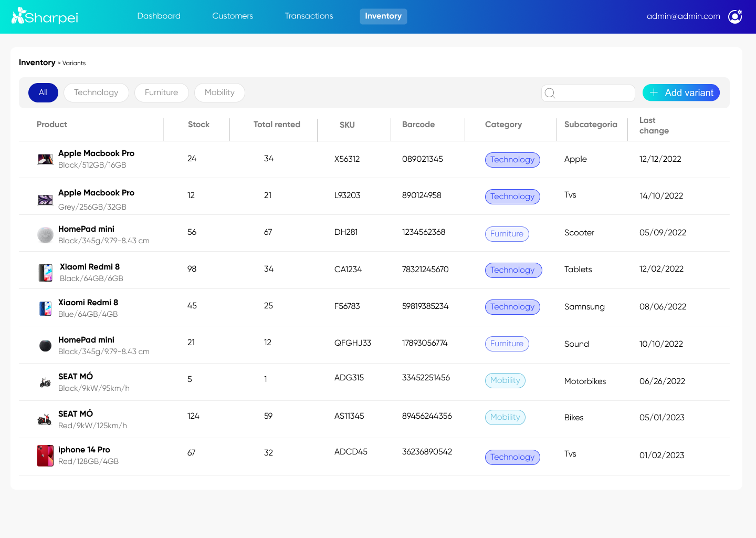Sort by Last change column header
The height and width of the screenshot is (538, 756).
(654, 126)
